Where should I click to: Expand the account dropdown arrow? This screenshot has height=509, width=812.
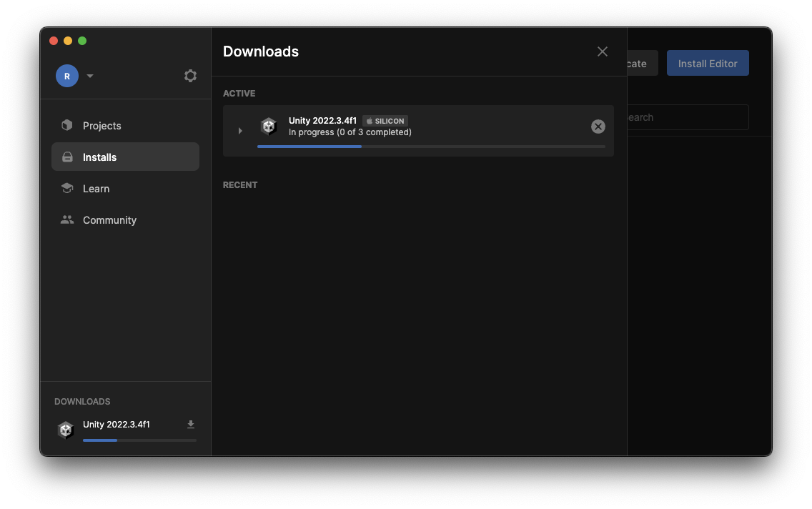pyautogui.click(x=90, y=76)
